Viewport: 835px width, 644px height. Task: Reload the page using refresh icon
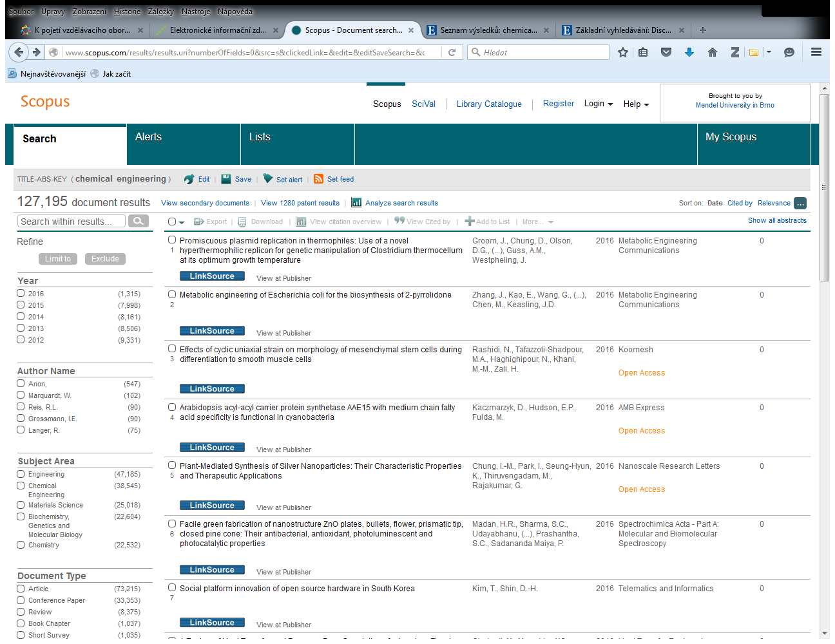click(x=452, y=52)
